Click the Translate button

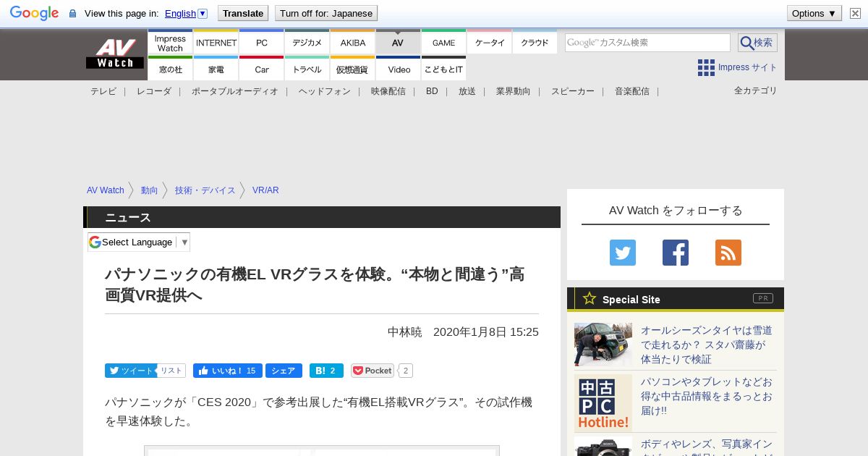(242, 13)
